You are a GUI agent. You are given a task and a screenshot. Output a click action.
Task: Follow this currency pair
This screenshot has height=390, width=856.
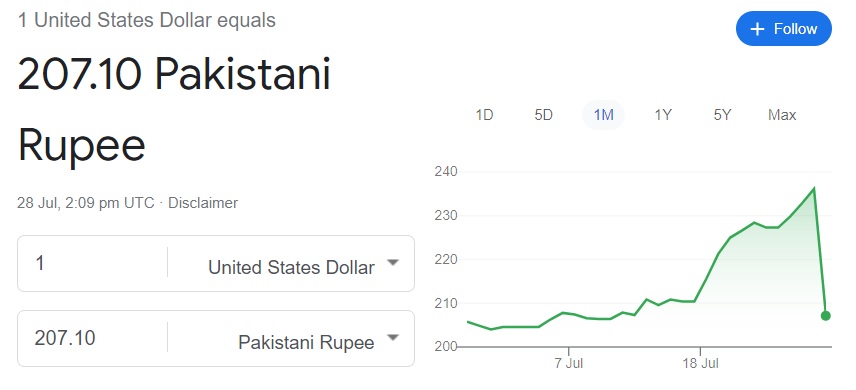pyautogui.click(x=783, y=28)
